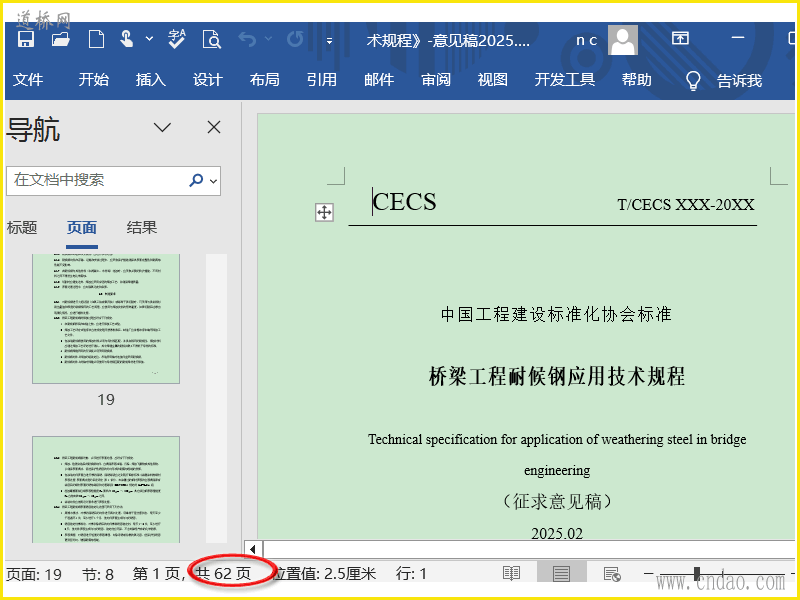This screenshot has height=600, width=800.
Task: Click the Save icon in Quick Access Toolbar
Action: (26, 39)
